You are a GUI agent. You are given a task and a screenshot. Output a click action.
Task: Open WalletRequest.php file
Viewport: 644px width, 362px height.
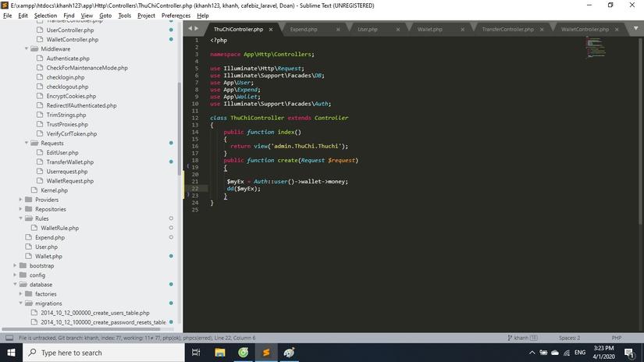pos(69,180)
